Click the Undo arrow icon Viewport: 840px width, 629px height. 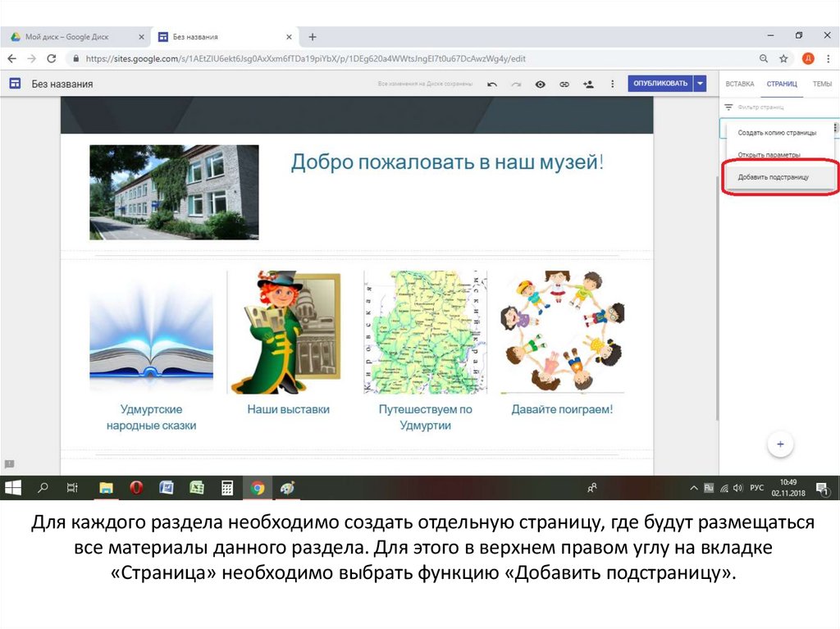click(492, 84)
